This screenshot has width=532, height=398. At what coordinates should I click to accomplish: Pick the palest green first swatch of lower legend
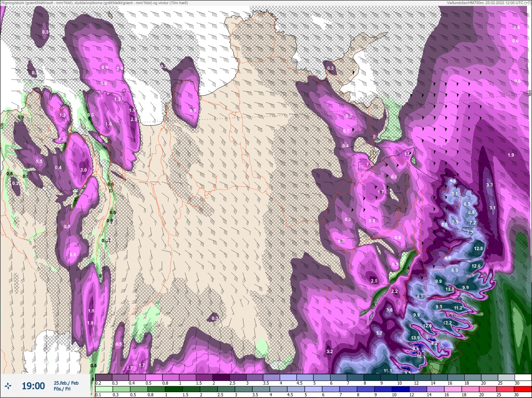coord(103,389)
